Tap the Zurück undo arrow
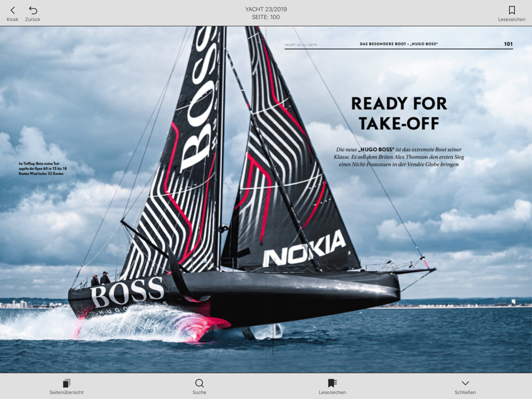Screen dimensions: 532x399 (x=32, y=14)
